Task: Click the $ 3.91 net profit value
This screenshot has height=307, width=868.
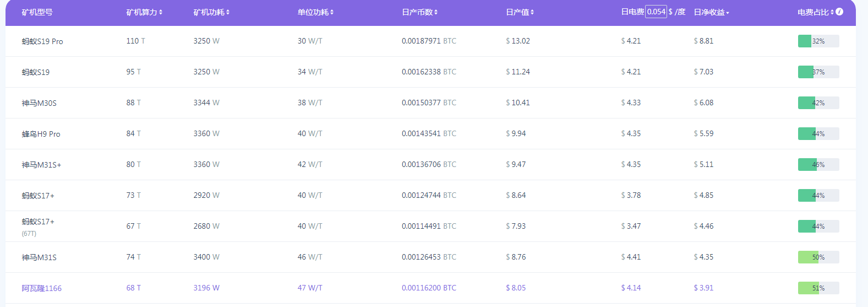Action: (x=703, y=288)
